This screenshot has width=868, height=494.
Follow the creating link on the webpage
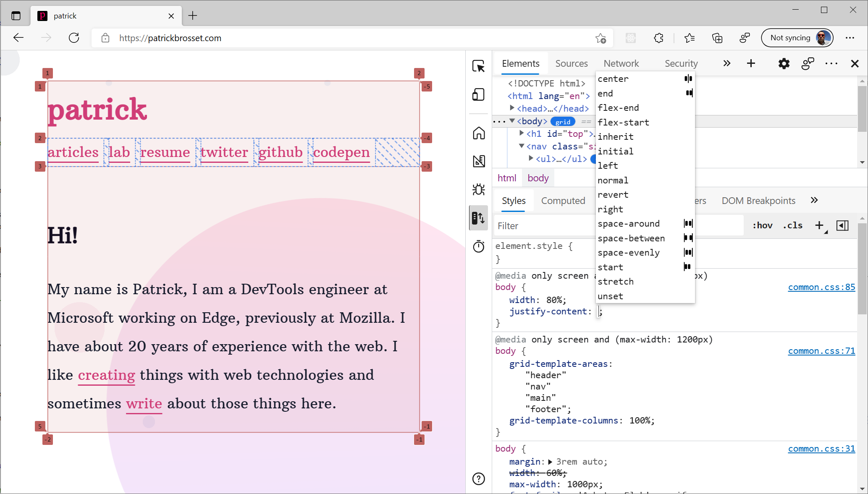(x=106, y=375)
